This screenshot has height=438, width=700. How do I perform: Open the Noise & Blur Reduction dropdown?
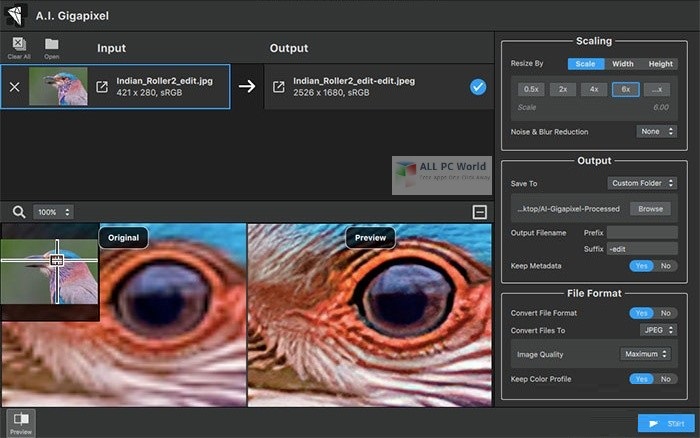[x=656, y=131]
